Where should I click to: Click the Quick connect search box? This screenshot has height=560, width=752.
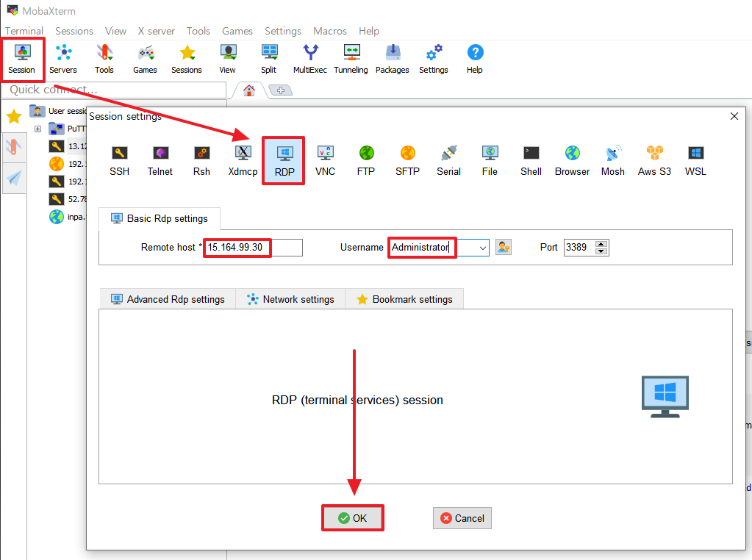[x=114, y=90]
